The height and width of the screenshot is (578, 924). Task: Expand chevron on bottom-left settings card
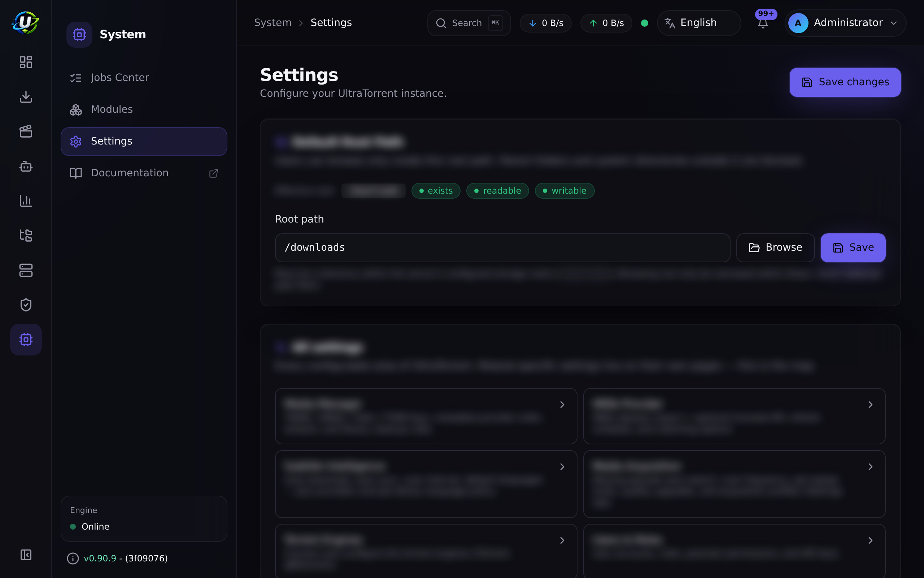[x=562, y=540]
